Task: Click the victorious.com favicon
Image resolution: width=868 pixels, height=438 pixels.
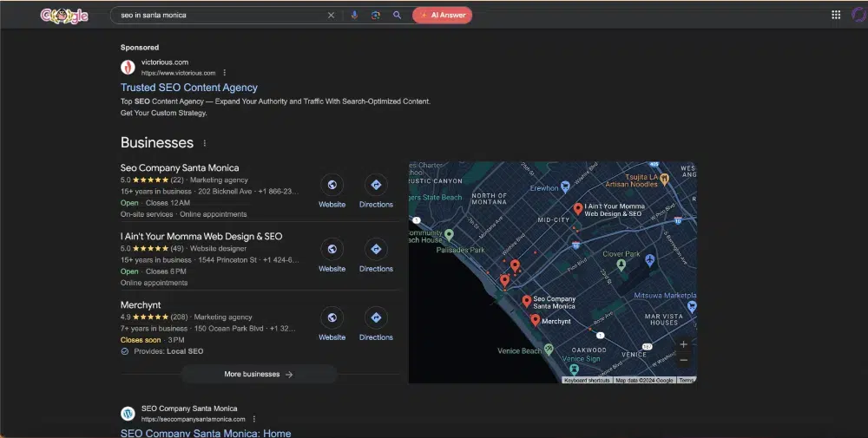Action: [128, 68]
